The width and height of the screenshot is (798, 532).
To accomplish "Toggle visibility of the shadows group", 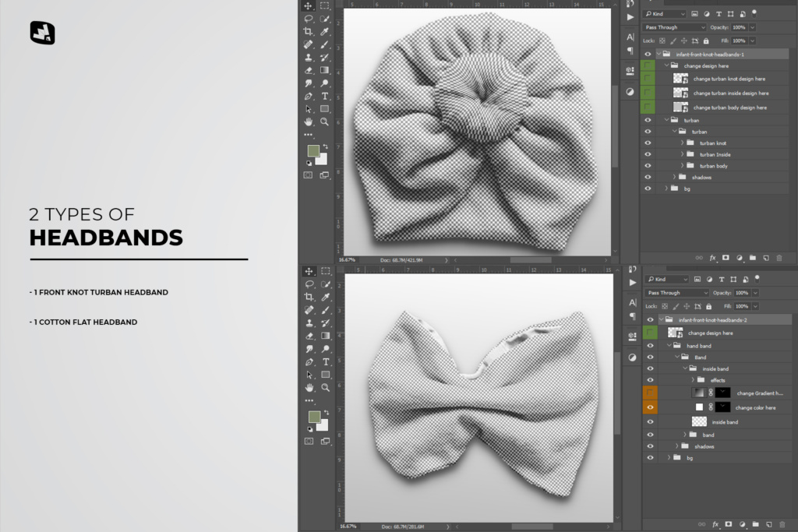I will (x=648, y=177).
